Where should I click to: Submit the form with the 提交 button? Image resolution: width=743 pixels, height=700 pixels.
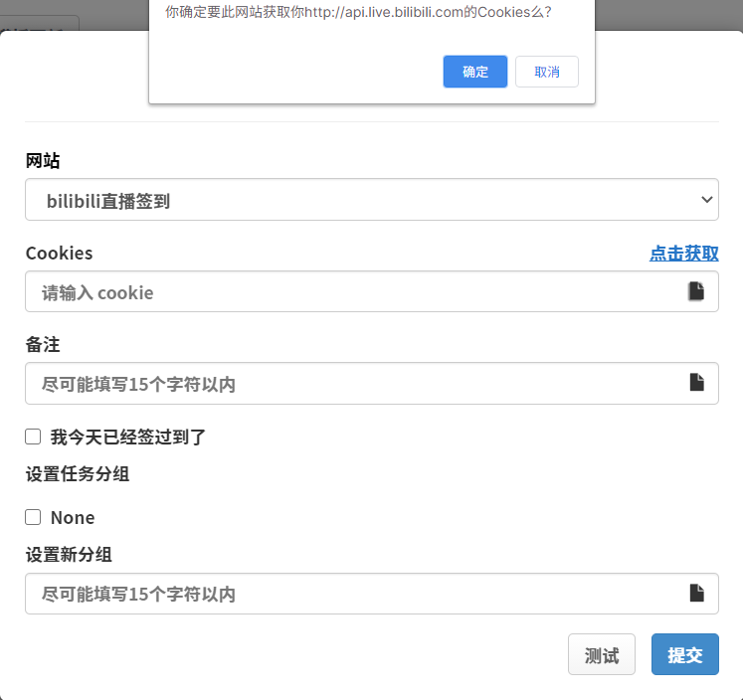pyautogui.click(x=684, y=655)
